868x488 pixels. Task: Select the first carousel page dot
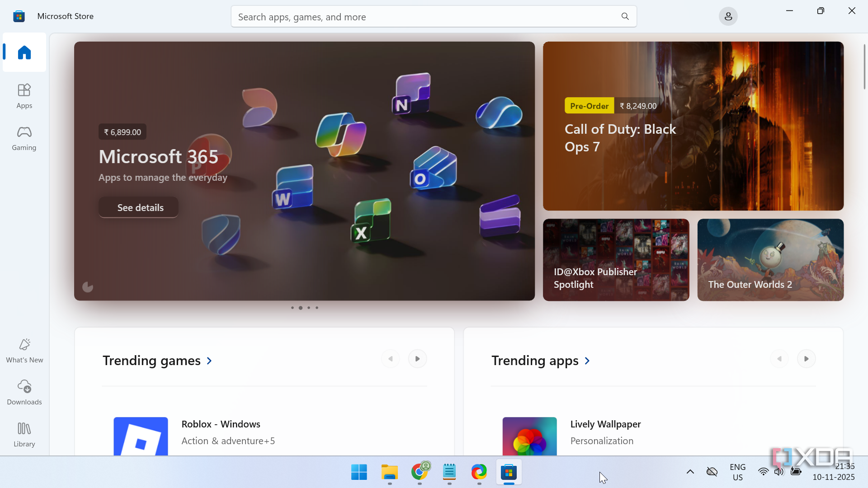tap(292, 308)
